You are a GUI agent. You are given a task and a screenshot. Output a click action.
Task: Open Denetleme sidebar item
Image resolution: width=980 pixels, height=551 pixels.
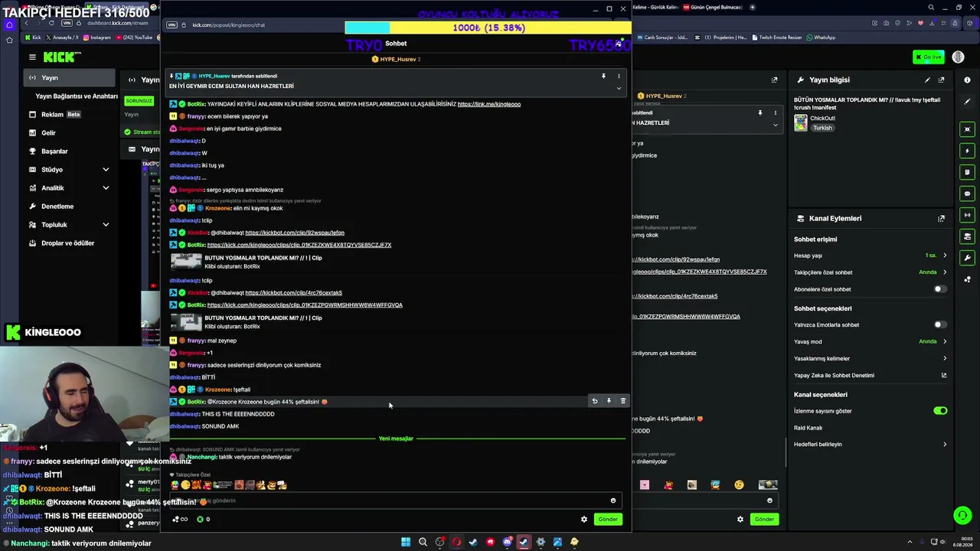(70, 206)
